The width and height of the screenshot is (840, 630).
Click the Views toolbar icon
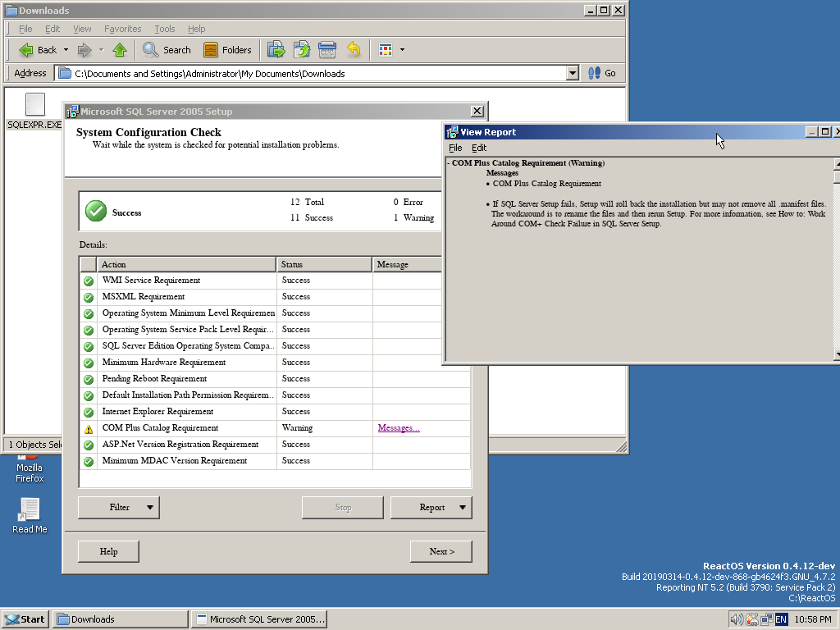386,50
